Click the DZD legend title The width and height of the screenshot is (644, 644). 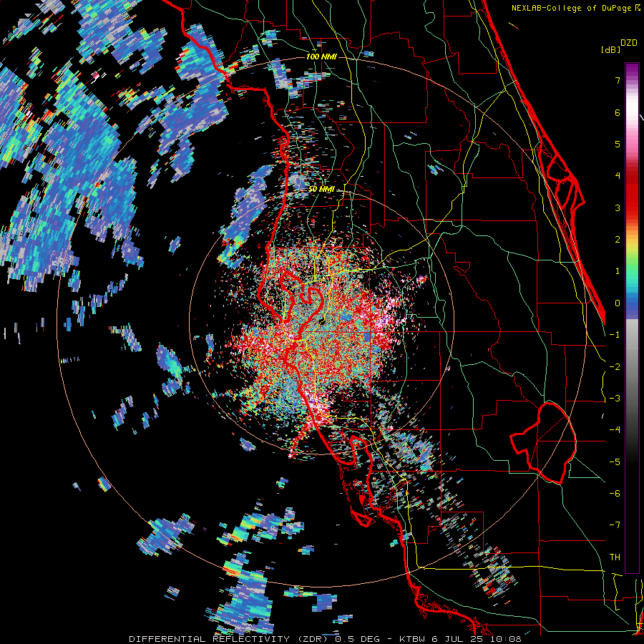point(629,43)
